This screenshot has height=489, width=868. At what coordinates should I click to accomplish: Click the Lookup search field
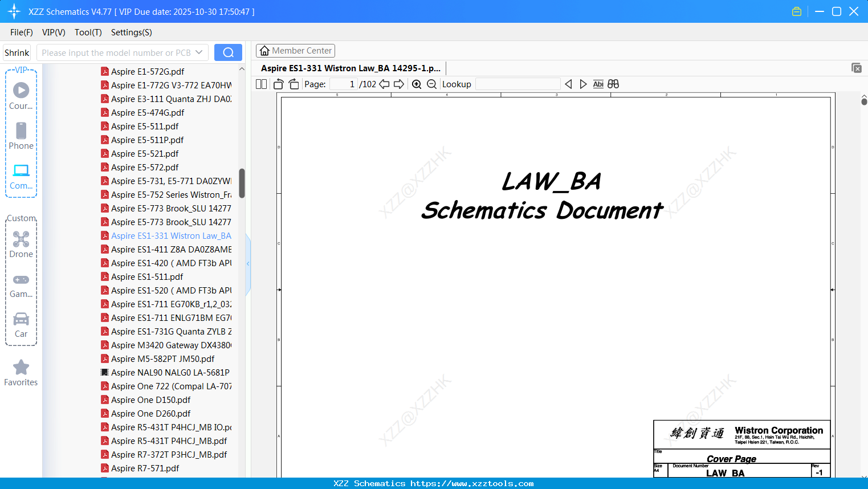[x=517, y=84]
